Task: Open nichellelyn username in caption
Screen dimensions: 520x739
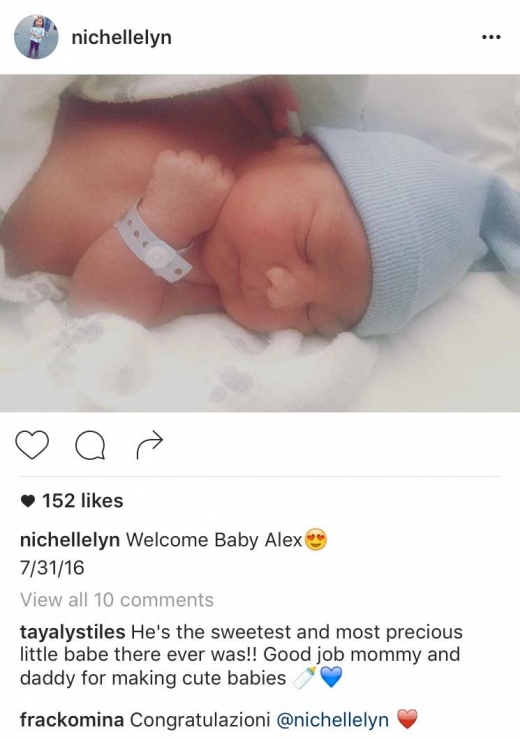Action: pyautogui.click(x=70, y=540)
